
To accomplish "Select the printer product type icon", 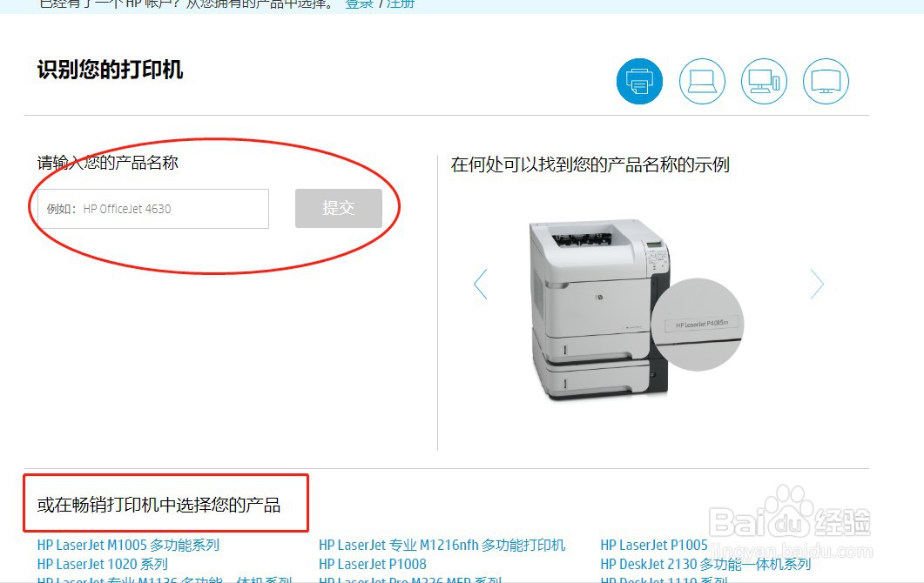I will [639, 81].
